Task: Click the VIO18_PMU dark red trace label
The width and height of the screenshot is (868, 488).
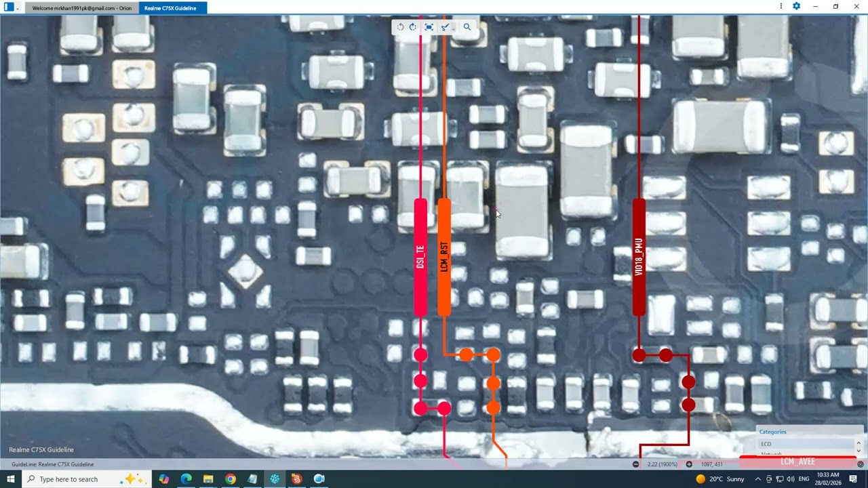Action: point(639,257)
